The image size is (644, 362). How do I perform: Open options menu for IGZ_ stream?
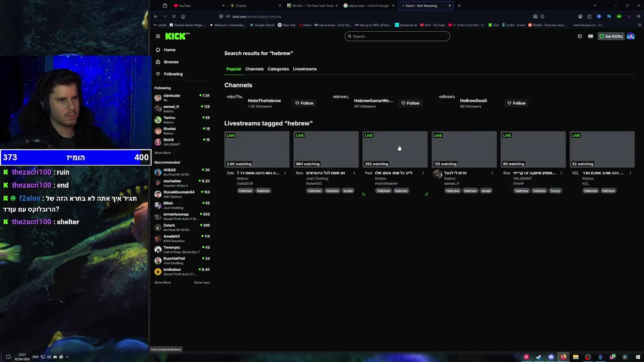[630, 173]
